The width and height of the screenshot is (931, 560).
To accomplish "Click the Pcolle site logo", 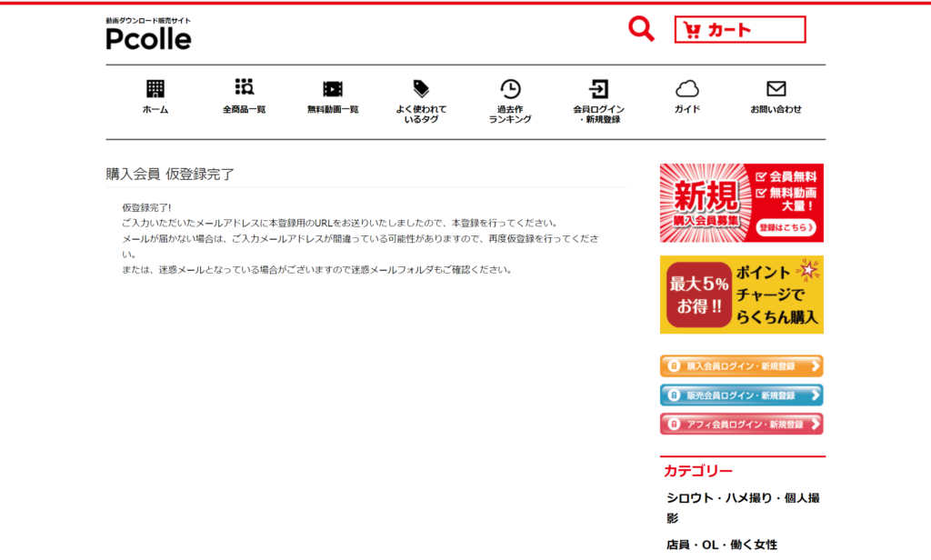I will 148,35.
